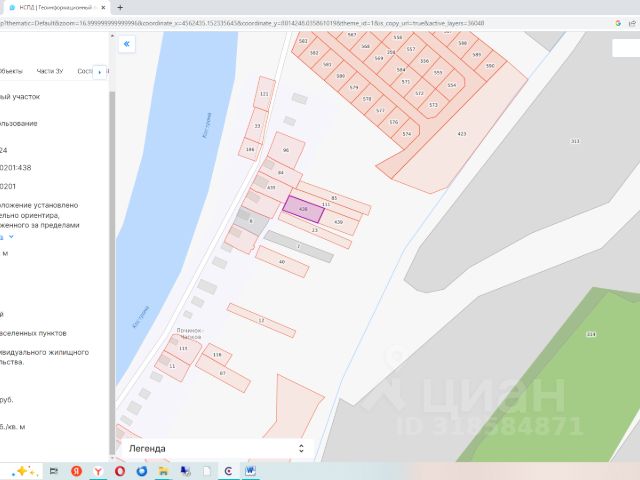Select the gray parcel 313
The height and width of the screenshot is (480, 640).
pos(575,141)
